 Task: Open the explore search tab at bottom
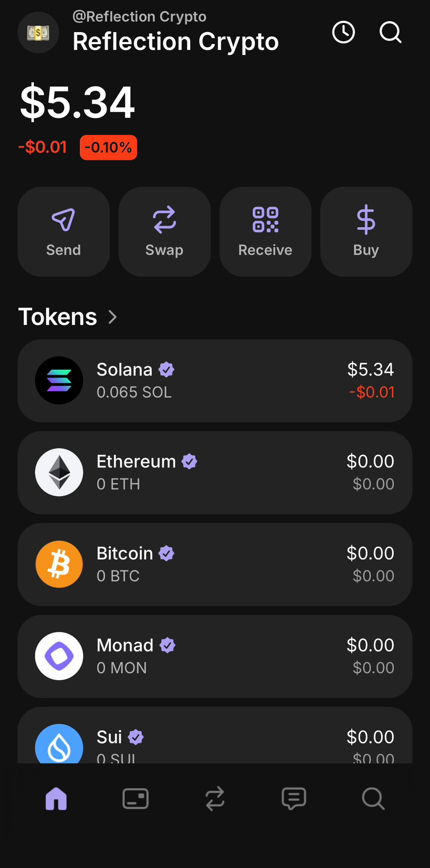373,798
